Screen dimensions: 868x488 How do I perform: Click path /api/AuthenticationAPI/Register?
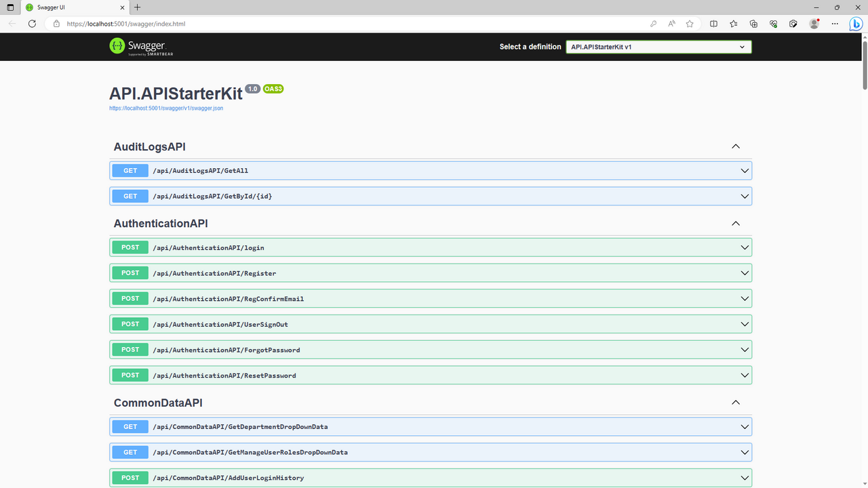tap(214, 273)
